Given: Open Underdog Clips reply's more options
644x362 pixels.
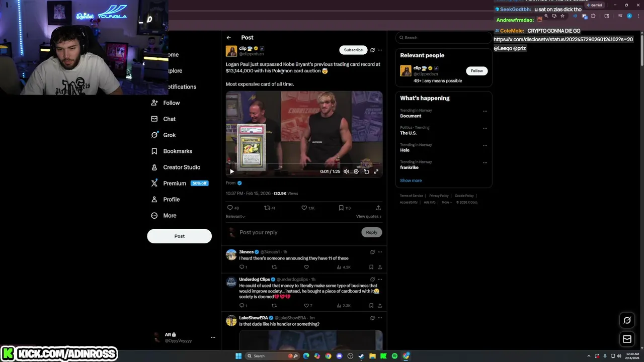Looking at the screenshot, I should click(380, 280).
